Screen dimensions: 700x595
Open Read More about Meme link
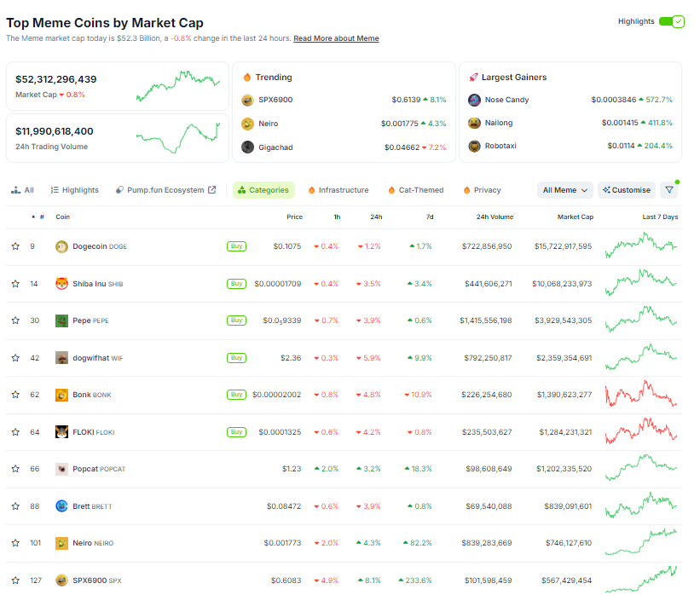point(336,38)
